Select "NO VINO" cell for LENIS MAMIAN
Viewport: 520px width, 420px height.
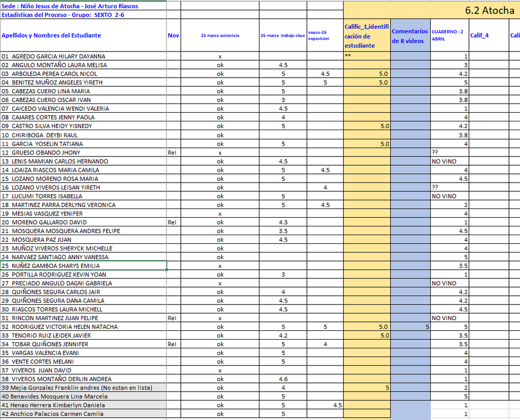point(449,161)
